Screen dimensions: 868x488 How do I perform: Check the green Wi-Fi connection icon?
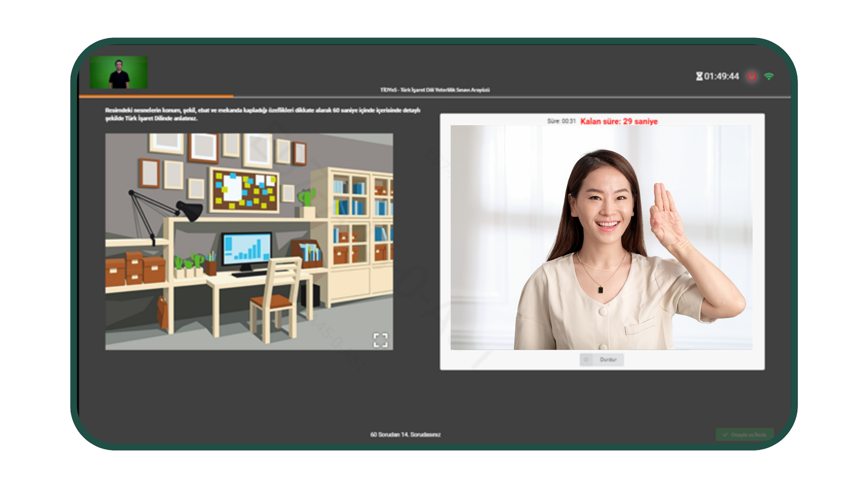click(769, 76)
